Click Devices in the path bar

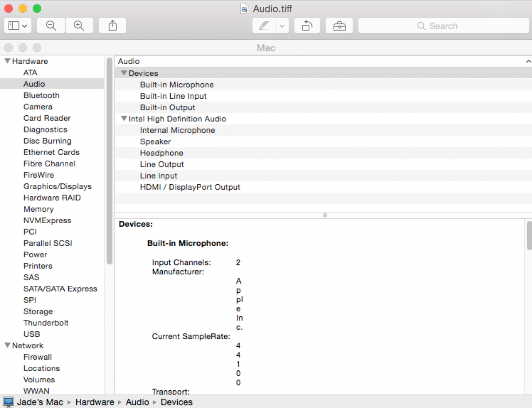pyautogui.click(x=176, y=402)
